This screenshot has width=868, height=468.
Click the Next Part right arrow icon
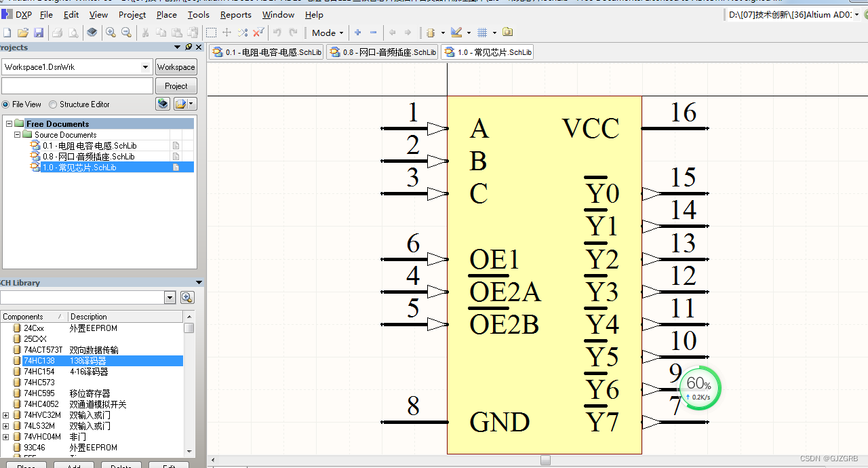pyautogui.click(x=408, y=33)
